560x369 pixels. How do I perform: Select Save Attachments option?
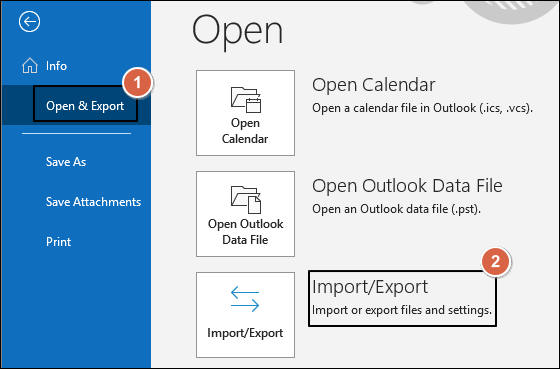[94, 202]
